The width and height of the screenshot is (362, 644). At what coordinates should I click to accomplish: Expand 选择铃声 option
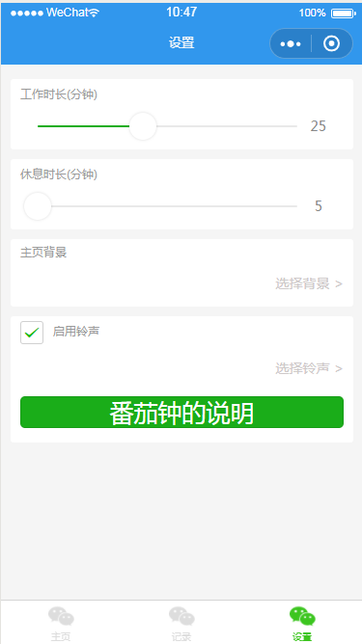click(x=309, y=368)
